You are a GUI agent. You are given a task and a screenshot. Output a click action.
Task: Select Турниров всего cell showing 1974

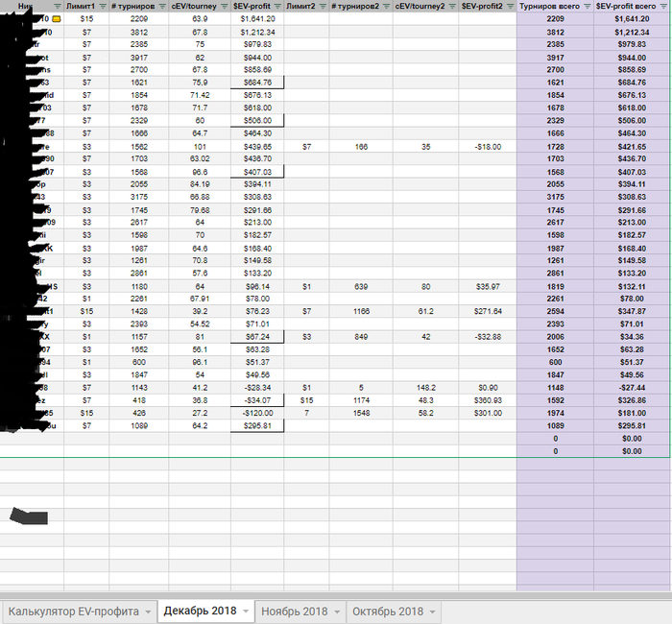[x=556, y=413]
